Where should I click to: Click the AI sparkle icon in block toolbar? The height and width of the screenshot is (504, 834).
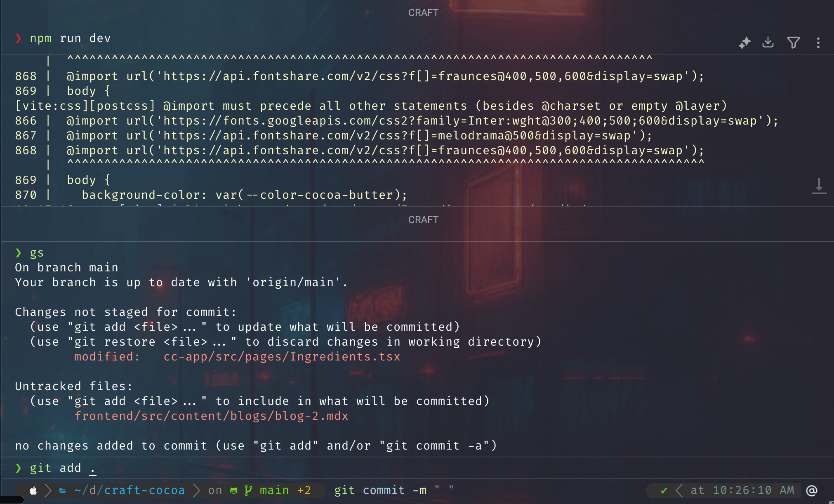[x=744, y=42]
